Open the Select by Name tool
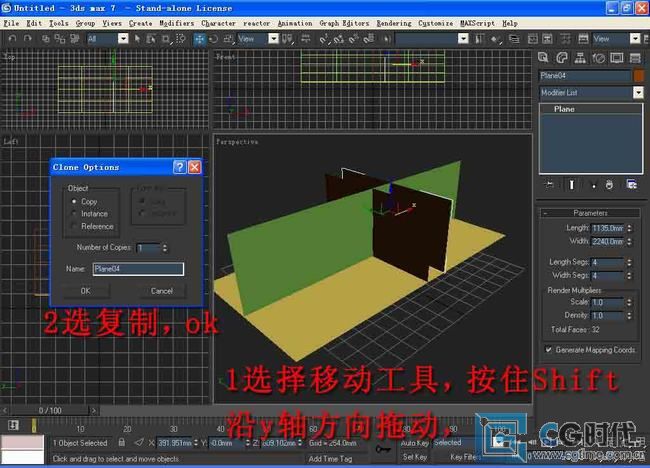Screen dimensions: 650x468 [x=151, y=39]
